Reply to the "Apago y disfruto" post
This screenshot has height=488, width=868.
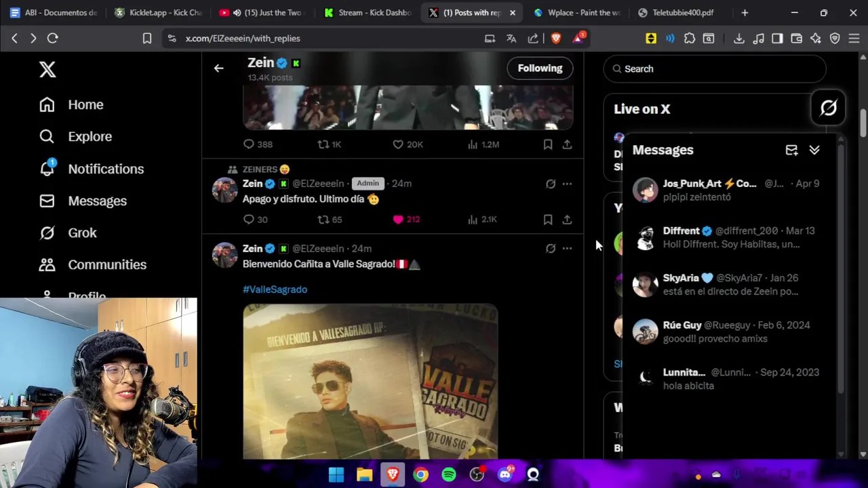(x=256, y=220)
